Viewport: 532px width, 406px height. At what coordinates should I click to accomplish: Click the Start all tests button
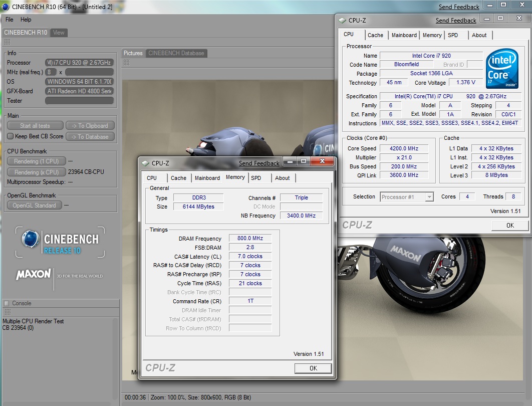coord(35,126)
